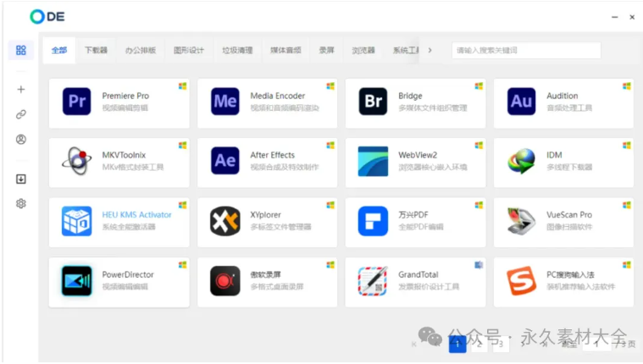643x364 pixels.
Task: Switch to the 垃圾清理 tab
Action: 237,50
